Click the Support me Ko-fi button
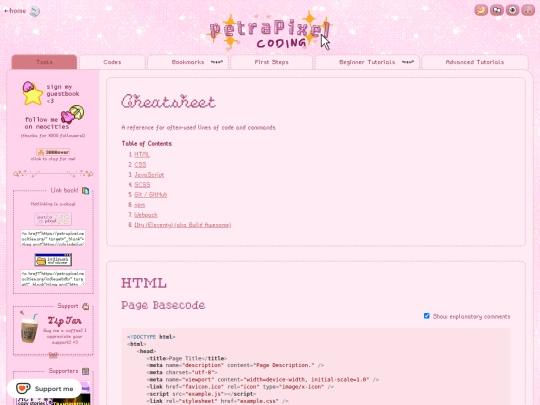The height and width of the screenshot is (405, 540). (44, 389)
